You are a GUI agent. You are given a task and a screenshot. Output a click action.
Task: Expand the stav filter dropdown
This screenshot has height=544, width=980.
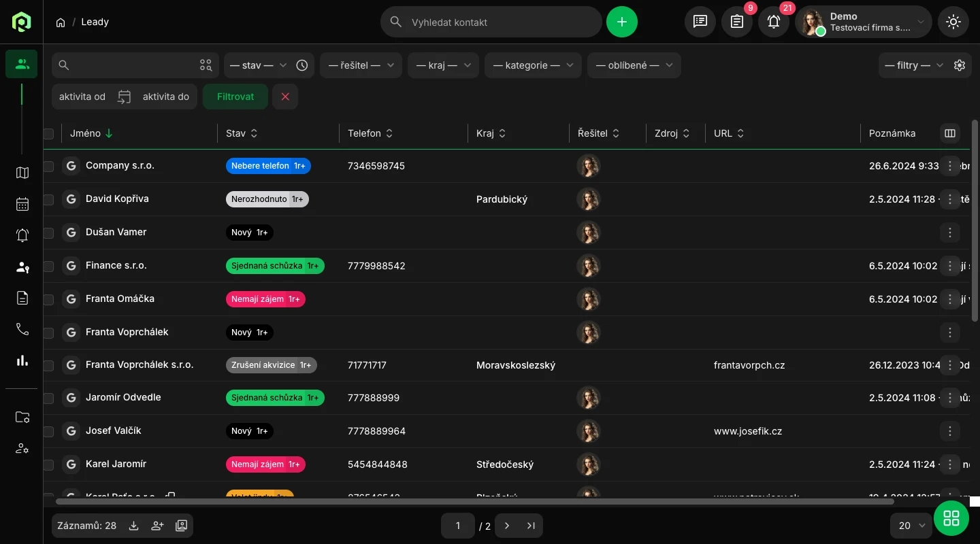click(x=258, y=65)
